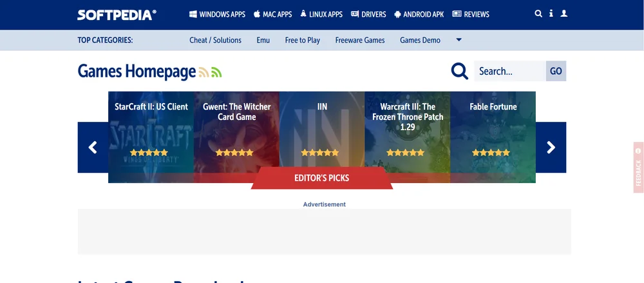Image resolution: width=644 pixels, height=283 pixels.
Task: Click the Search input field
Action: (x=510, y=71)
